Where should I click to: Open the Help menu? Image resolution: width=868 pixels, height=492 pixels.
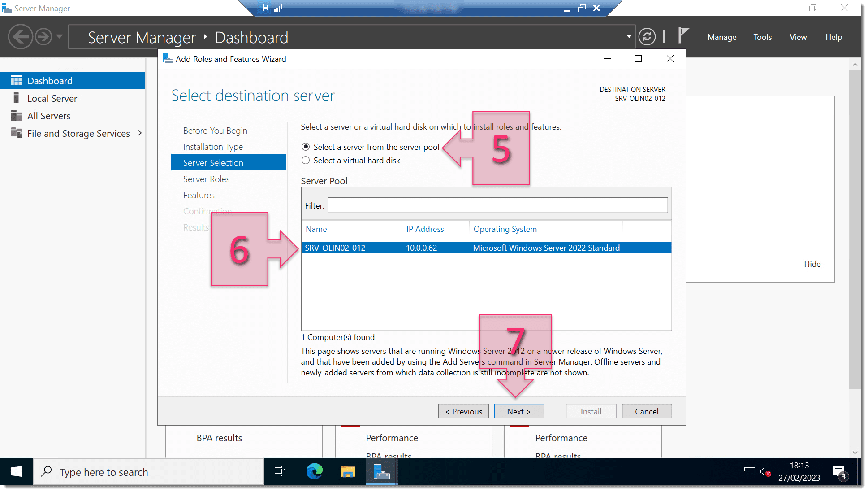[833, 37]
